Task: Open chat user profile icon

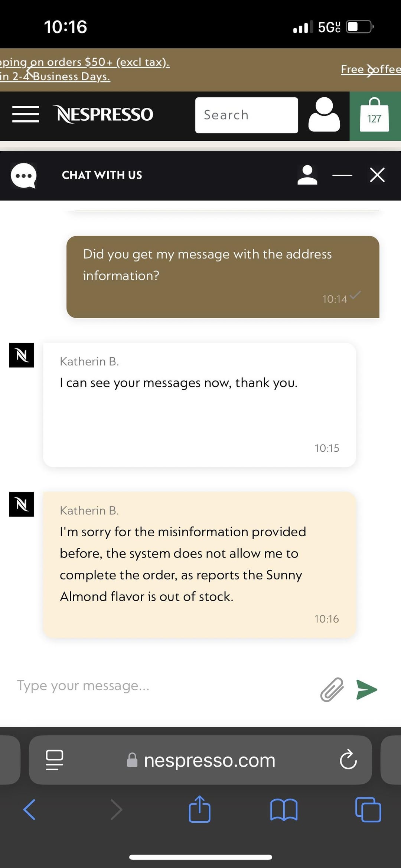Action: [x=307, y=175]
